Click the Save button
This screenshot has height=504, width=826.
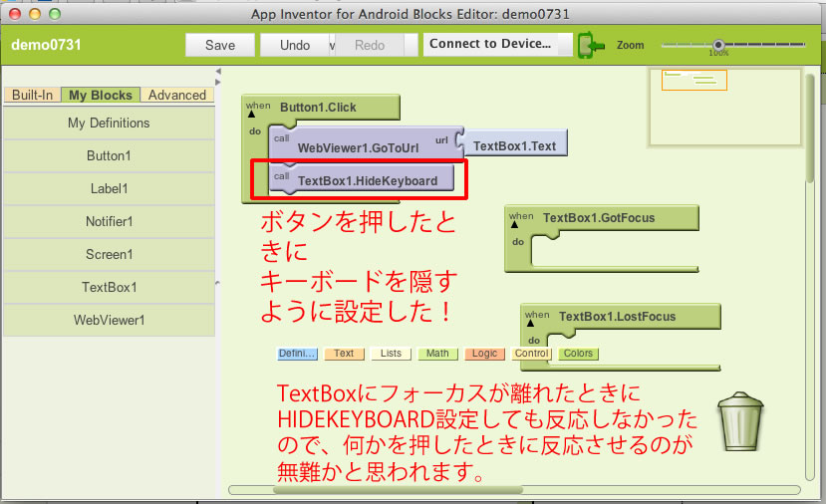220,45
